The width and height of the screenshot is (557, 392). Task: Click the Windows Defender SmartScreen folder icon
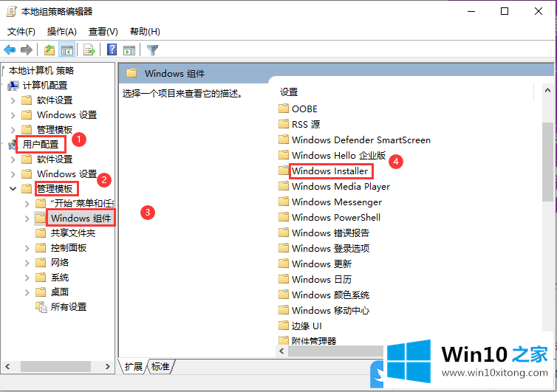tap(284, 140)
